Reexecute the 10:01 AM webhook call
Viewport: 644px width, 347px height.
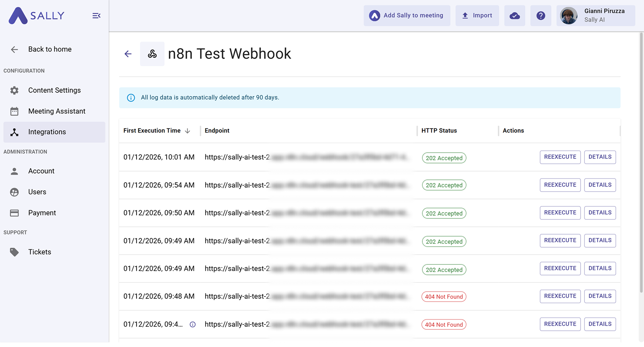click(x=560, y=157)
